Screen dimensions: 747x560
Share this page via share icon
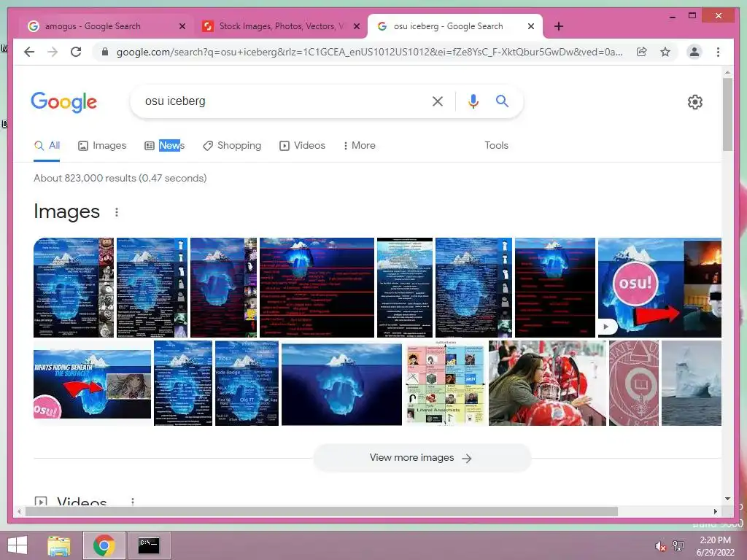click(642, 52)
